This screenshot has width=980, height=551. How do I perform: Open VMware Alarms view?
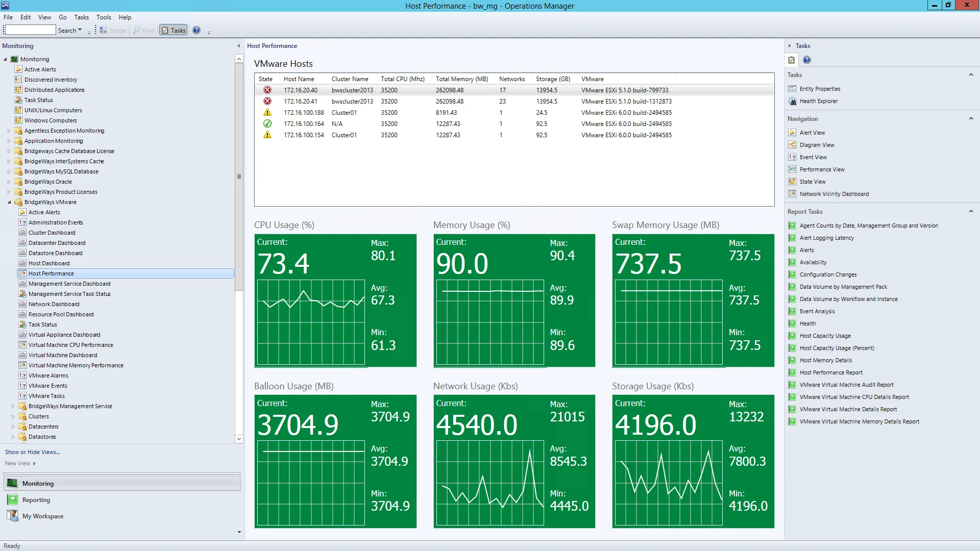point(48,375)
